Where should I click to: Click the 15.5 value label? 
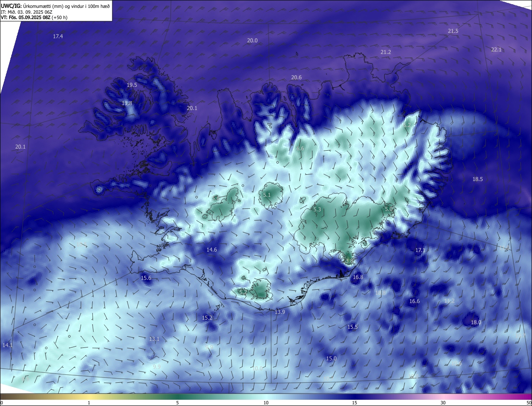click(x=352, y=327)
